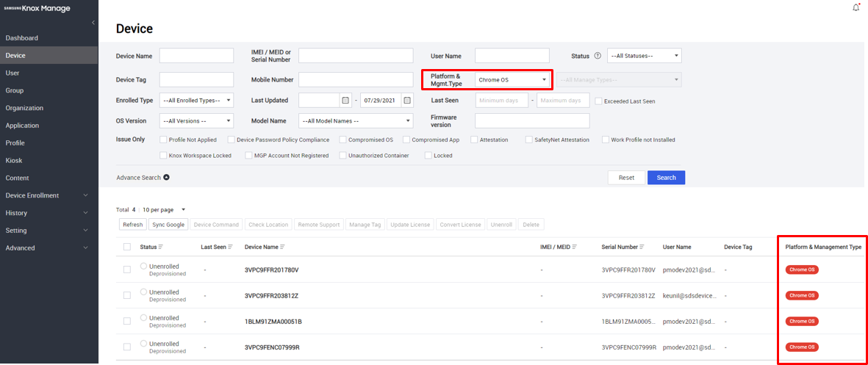
Task: Open the notification bell icon
Action: [x=856, y=7]
